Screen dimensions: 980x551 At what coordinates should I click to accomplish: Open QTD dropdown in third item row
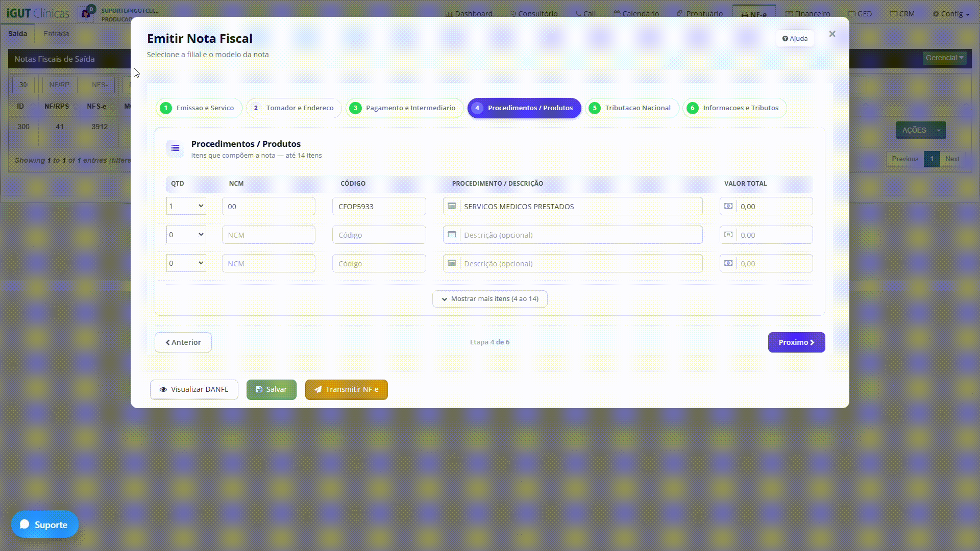pos(186,263)
